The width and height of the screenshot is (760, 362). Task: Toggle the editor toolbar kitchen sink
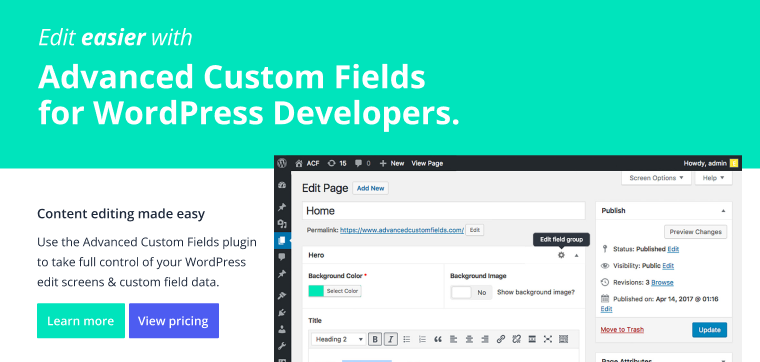[563, 339]
